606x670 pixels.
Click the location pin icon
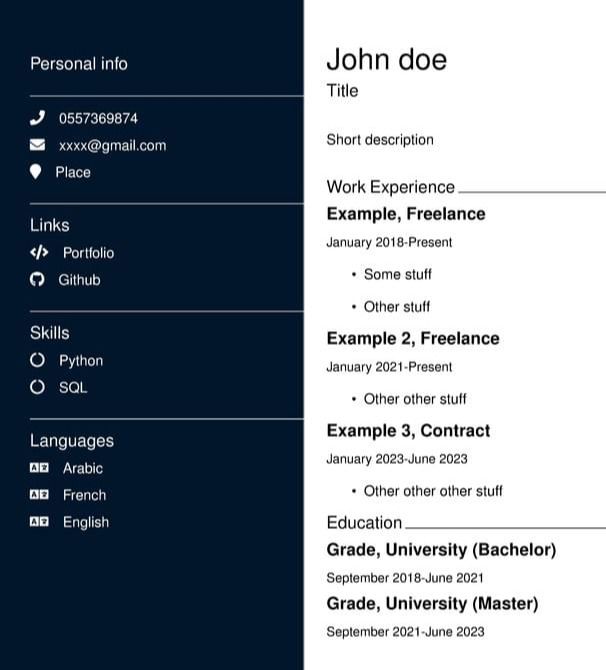[x=36, y=172]
